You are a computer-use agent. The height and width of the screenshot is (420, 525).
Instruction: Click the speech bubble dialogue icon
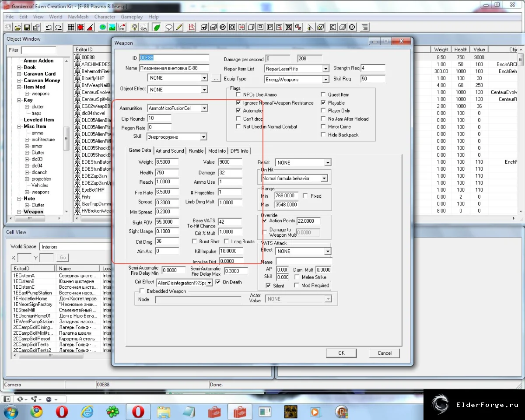[169, 27]
